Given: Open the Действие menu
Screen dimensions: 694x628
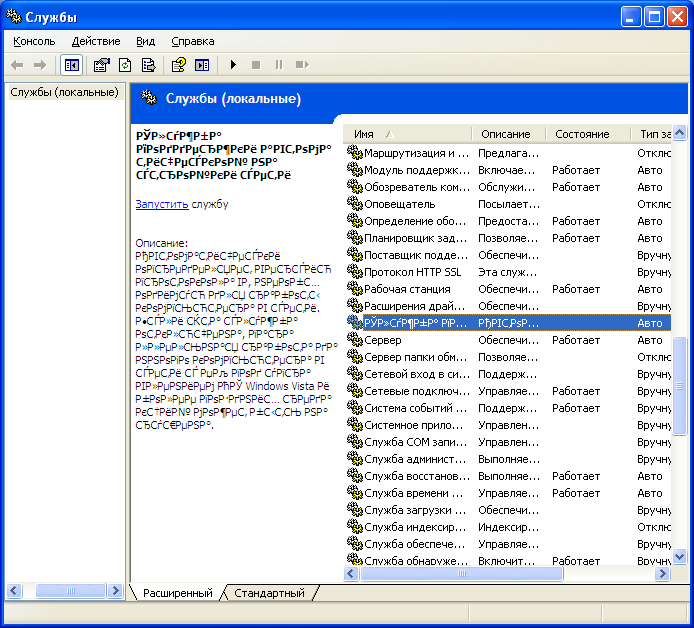Looking at the screenshot, I should coord(96,41).
